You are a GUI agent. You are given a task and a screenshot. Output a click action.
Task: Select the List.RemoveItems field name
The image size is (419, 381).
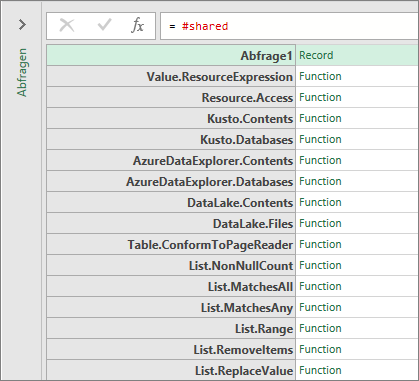pyautogui.click(x=243, y=350)
